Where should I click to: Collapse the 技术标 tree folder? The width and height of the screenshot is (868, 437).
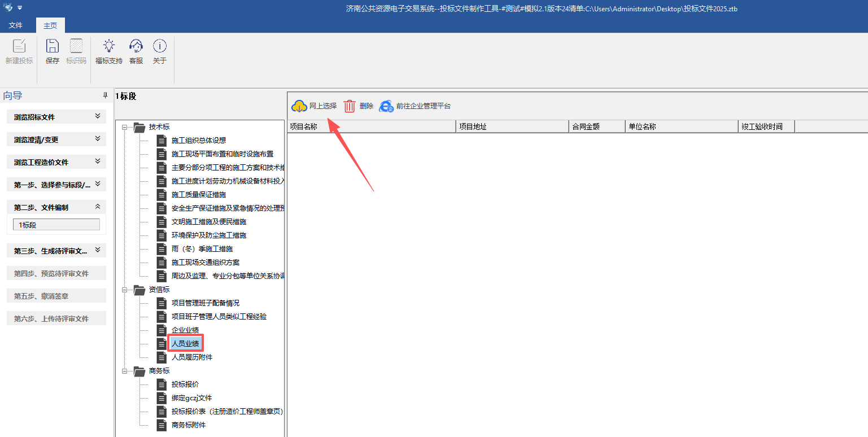124,127
